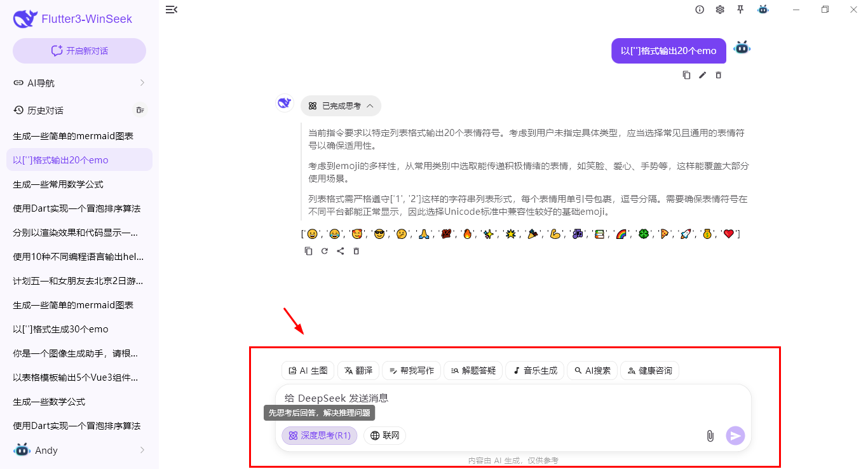
Task: Share the emoji answer via share icon
Action: click(340, 250)
